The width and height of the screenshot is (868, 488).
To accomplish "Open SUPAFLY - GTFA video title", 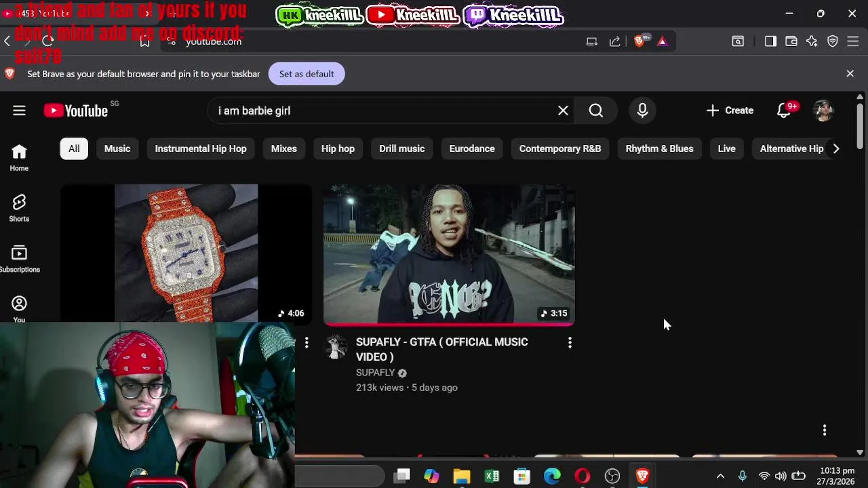I will click(x=442, y=349).
